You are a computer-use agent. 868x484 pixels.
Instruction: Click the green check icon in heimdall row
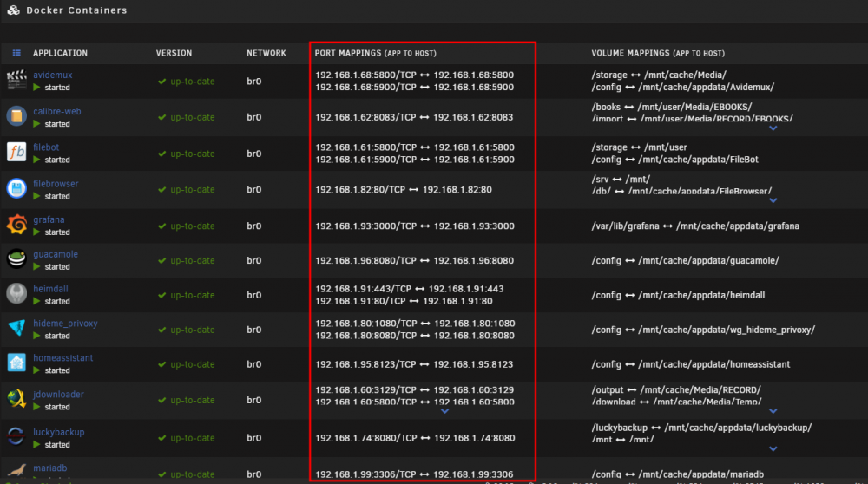161,296
